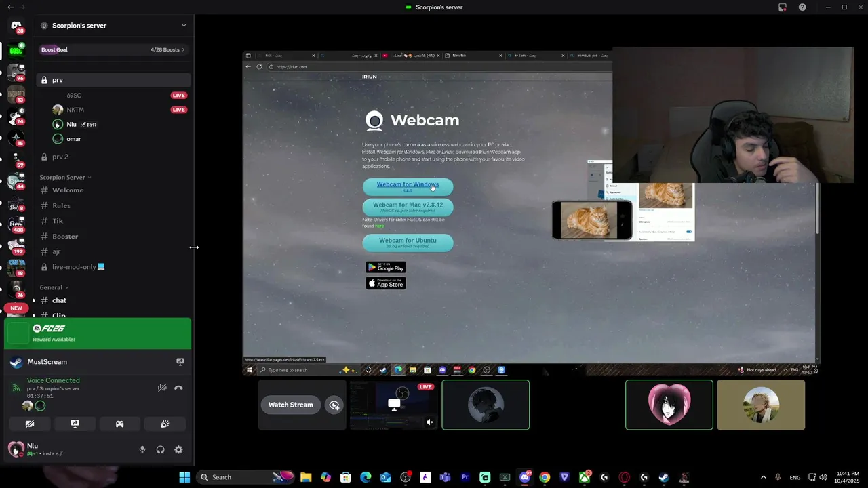Expand the chat channel threads arrow
The width and height of the screenshot is (868, 488).
34,300
